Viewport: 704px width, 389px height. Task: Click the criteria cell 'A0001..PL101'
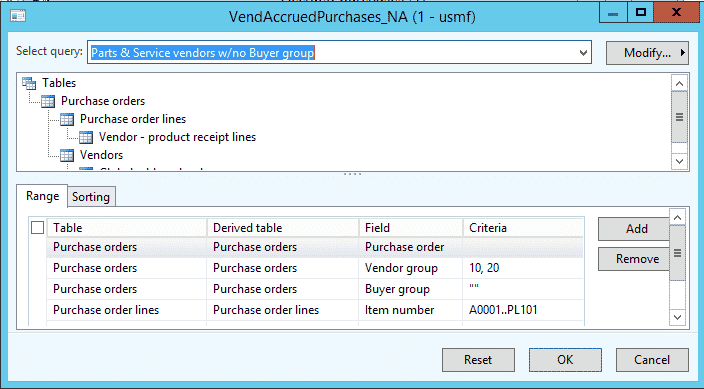[523, 310]
